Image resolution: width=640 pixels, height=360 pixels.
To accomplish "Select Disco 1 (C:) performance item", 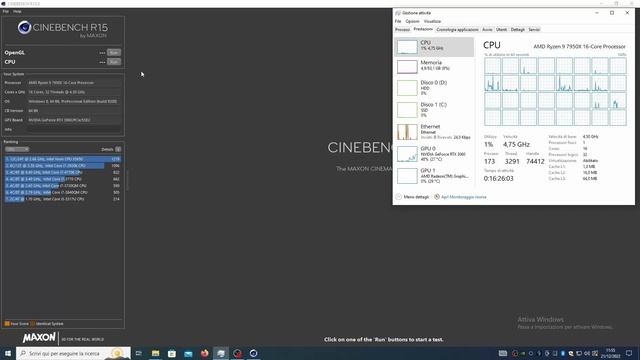I will [434, 110].
